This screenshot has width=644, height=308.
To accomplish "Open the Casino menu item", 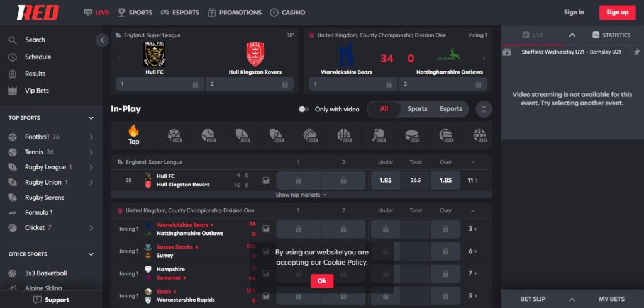I will [287, 13].
